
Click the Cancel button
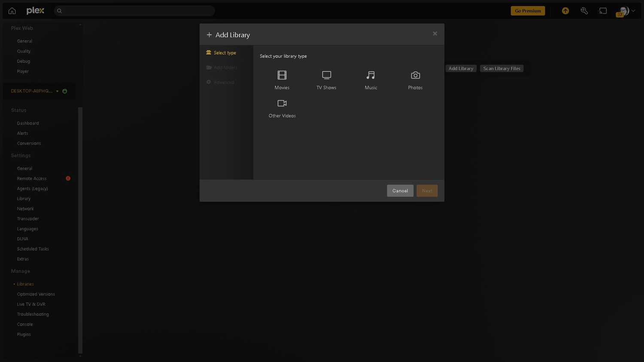(x=400, y=191)
